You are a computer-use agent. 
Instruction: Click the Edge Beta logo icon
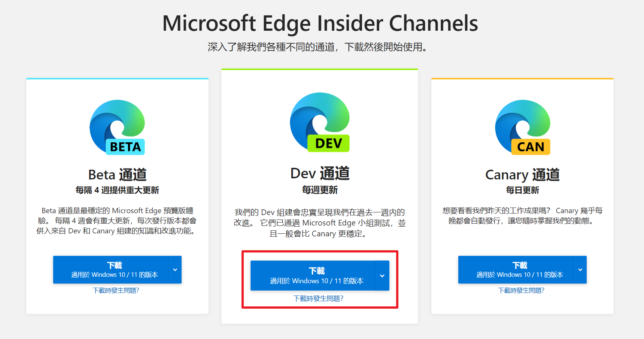point(117,127)
